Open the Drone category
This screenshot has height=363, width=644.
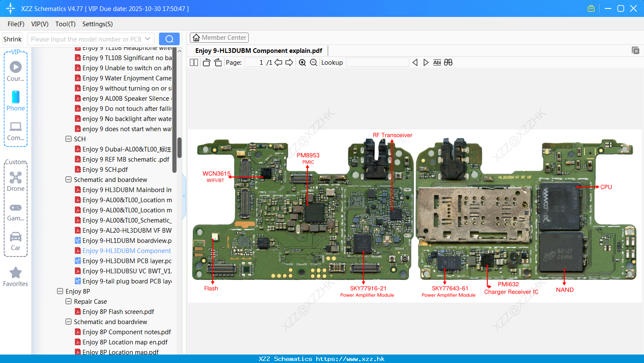(x=16, y=181)
